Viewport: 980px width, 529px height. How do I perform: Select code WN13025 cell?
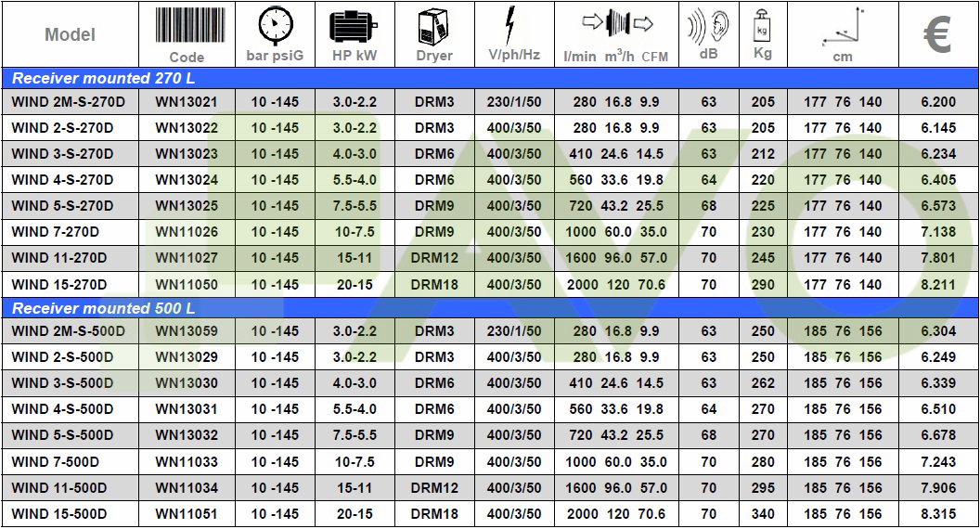[x=187, y=206]
